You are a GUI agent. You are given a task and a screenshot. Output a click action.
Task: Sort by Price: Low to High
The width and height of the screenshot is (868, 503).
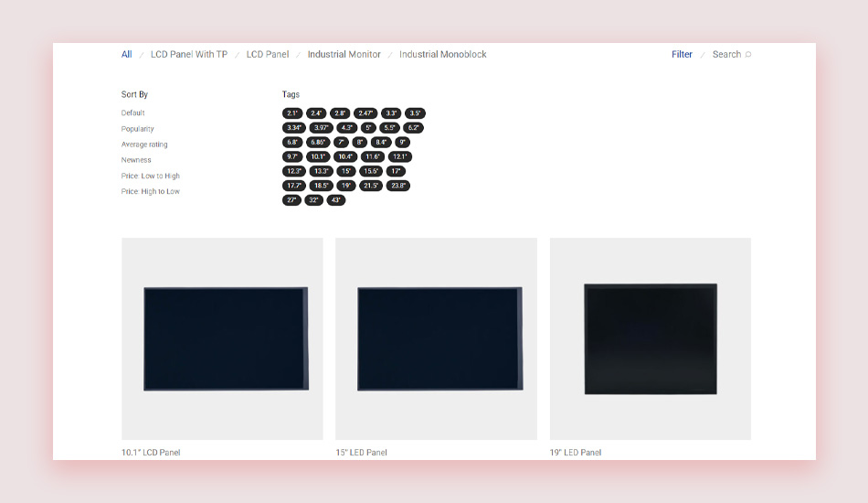pos(151,176)
